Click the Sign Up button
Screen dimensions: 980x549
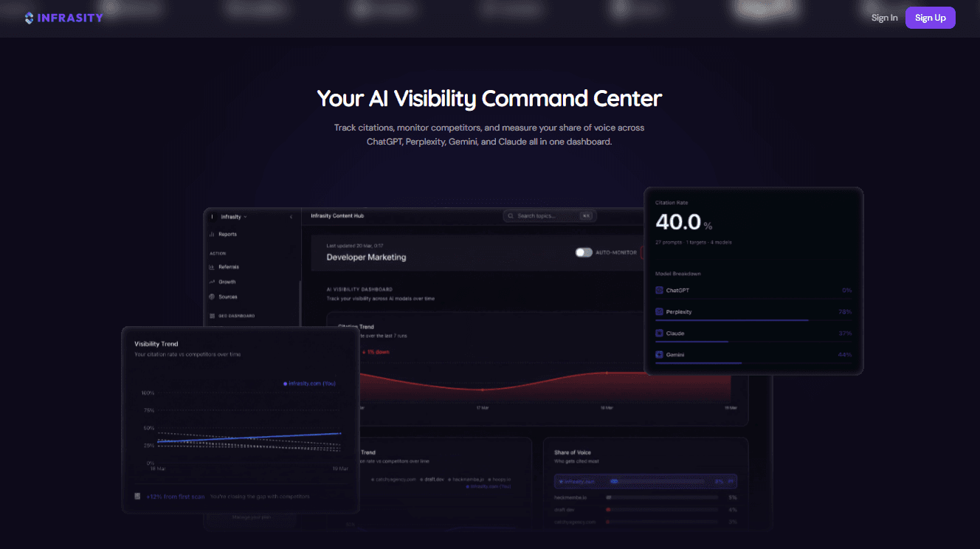pyautogui.click(x=930, y=18)
